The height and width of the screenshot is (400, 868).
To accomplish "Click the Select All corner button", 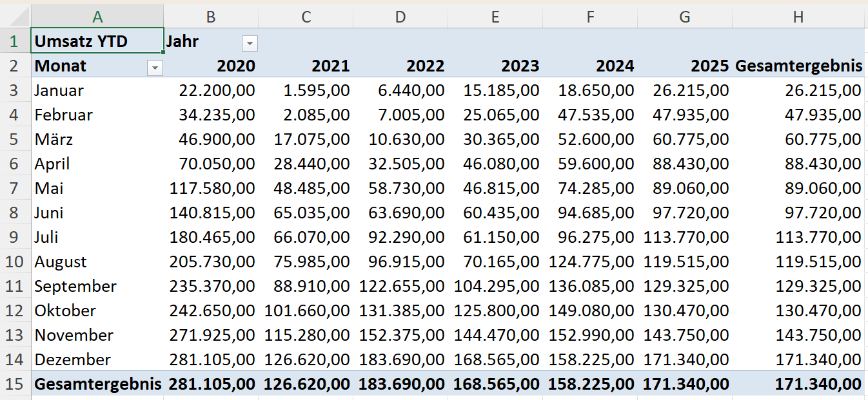I will pyautogui.click(x=15, y=17).
